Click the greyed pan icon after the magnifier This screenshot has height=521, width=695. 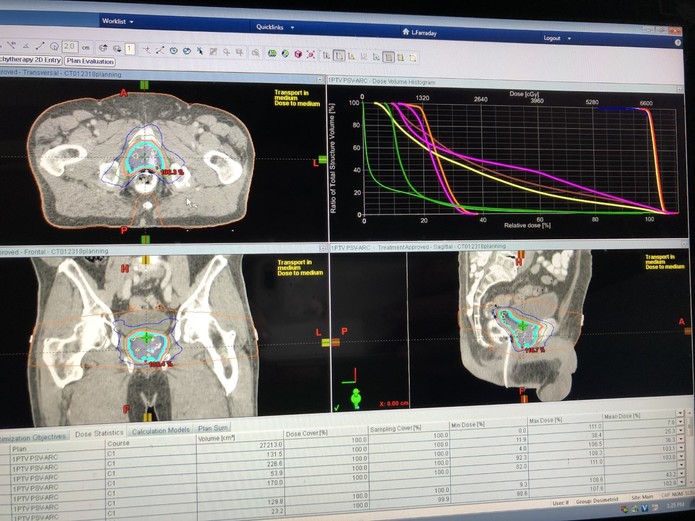pos(239,52)
